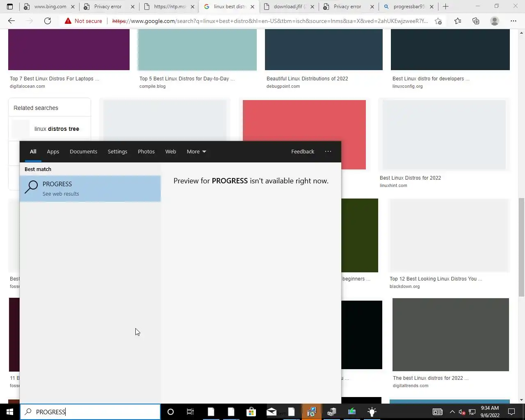Open the notification center icon
525x420 pixels.
pos(511,412)
